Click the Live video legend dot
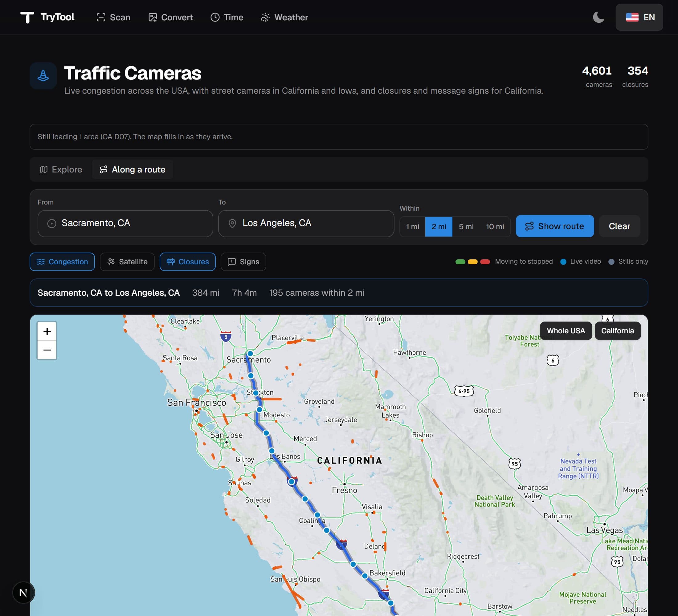The image size is (678, 616). pyautogui.click(x=563, y=262)
